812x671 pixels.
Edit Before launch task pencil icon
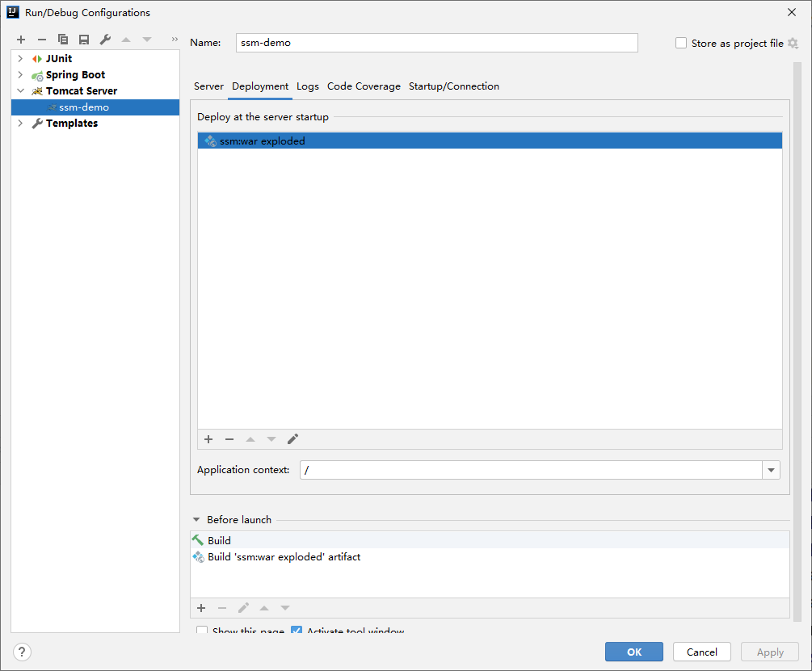243,608
